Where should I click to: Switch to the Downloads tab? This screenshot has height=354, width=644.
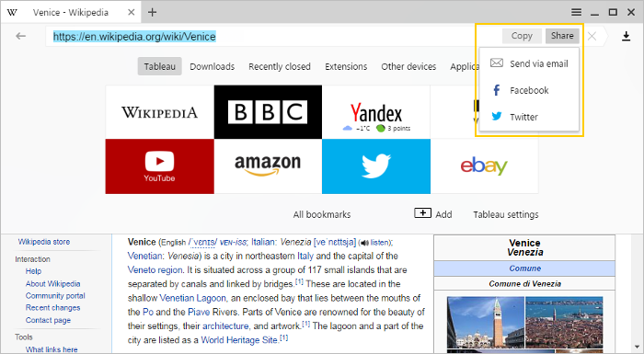coord(212,66)
